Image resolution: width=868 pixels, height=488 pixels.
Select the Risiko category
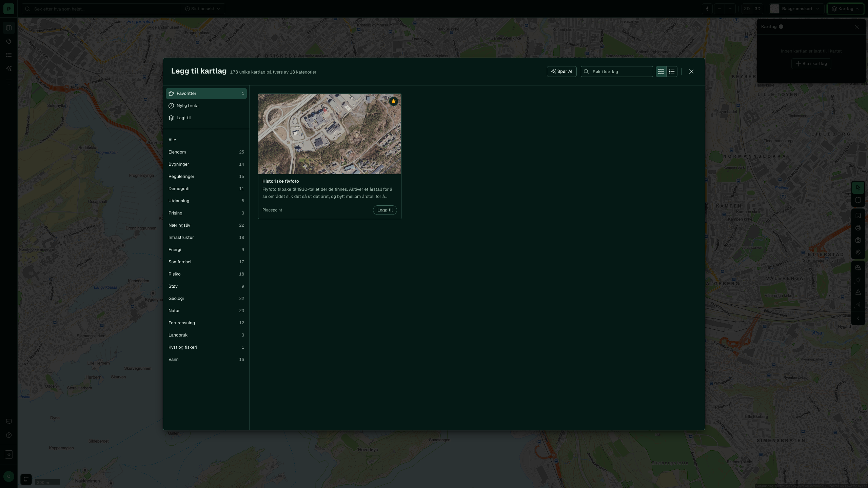tap(206, 274)
